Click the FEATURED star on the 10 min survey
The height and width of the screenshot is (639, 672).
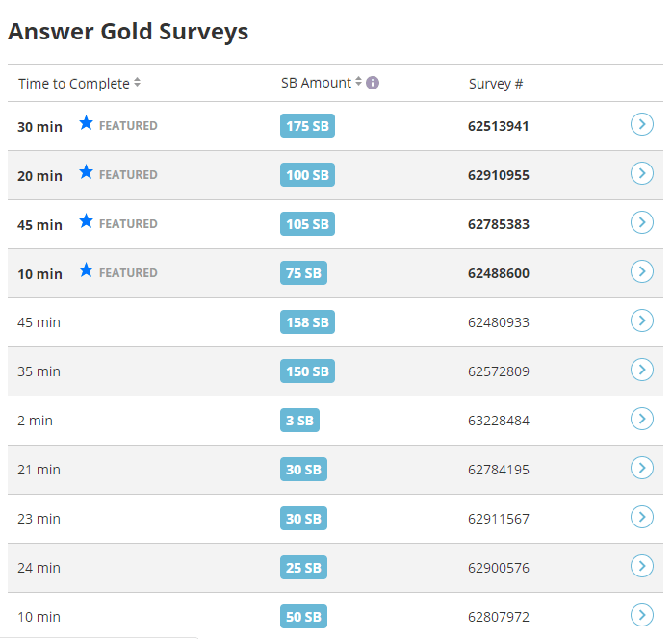tap(86, 270)
